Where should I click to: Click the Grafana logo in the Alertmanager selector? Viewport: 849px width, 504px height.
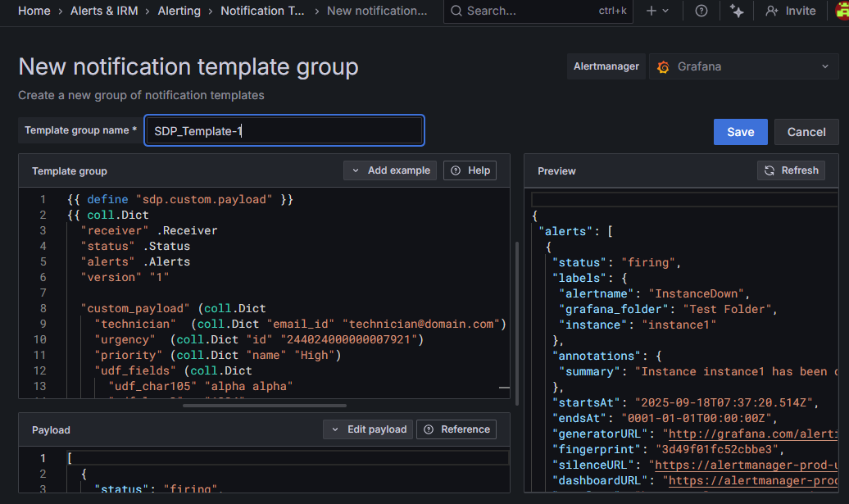click(x=662, y=66)
